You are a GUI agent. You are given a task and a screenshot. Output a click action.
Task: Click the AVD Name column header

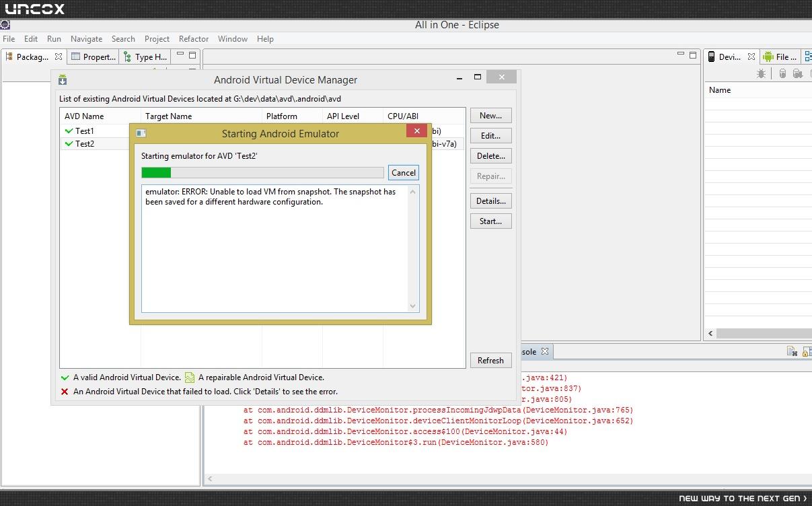tap(100, 116)
